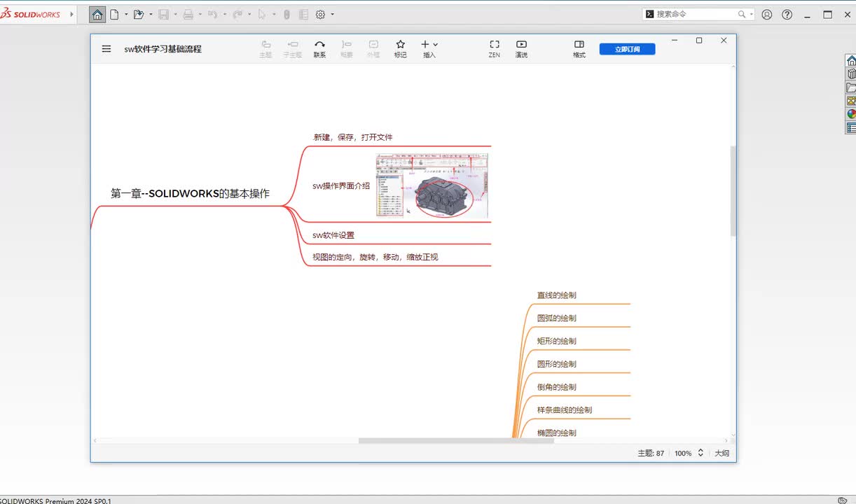The image size is (856, 504).
Task: Start 演说 presentation mode
Action: 521,49
